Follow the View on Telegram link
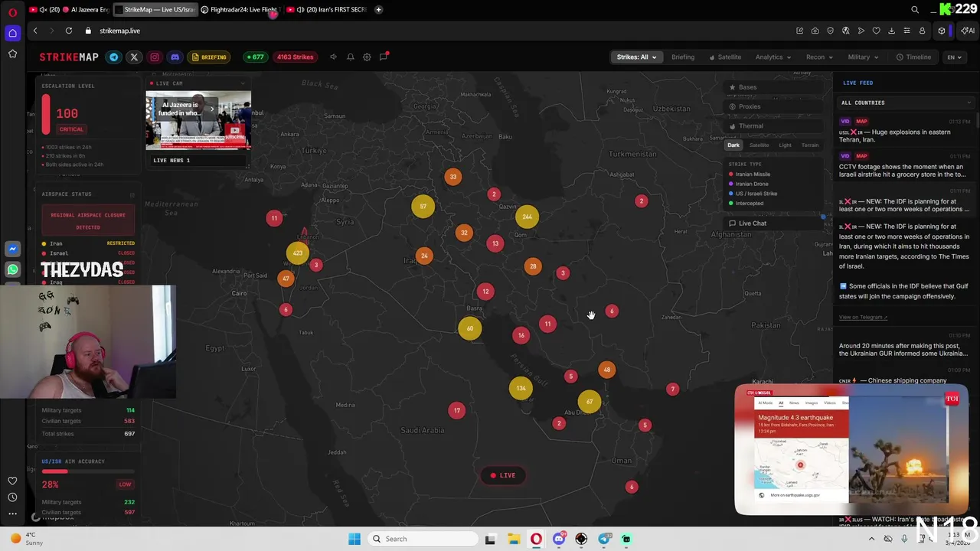Screen dimensions: 980x551 pos(863,317)
